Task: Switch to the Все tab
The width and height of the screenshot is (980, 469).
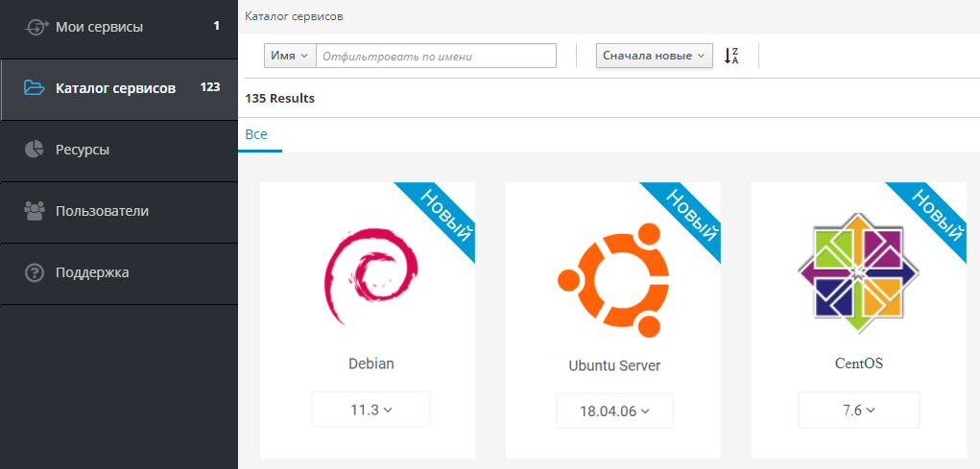Action: click(x=256, y=134)
